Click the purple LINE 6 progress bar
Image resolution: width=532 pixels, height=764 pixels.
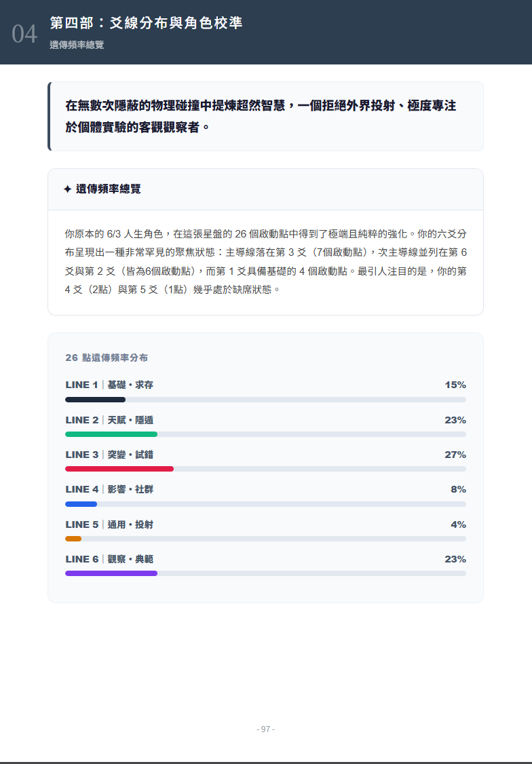[111, 573]
